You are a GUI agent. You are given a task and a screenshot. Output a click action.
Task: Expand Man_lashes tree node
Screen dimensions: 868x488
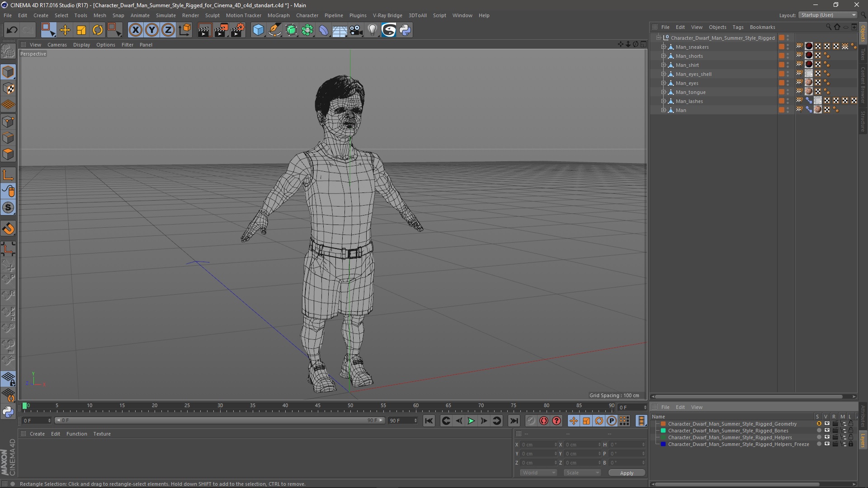click(663, 101)
